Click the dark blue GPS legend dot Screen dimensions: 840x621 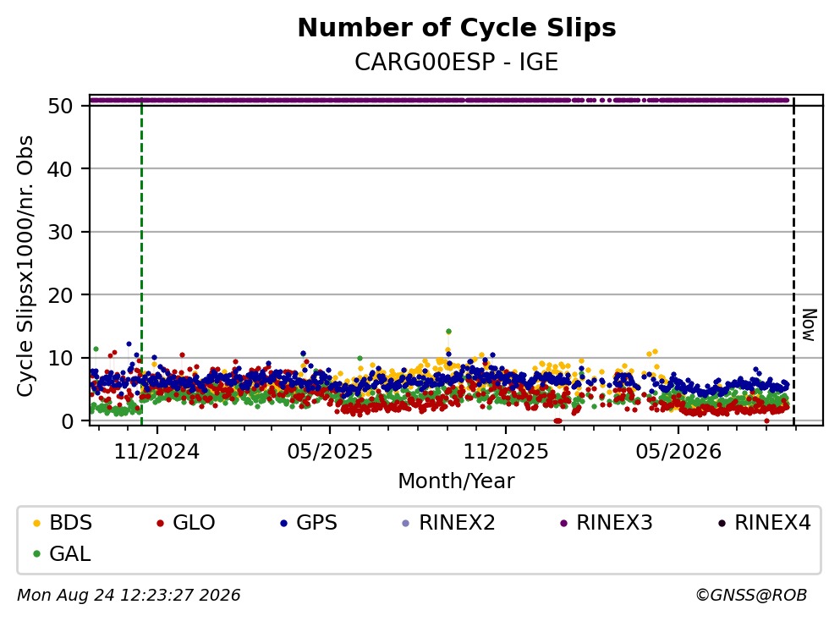pyautogui.click(x=284, y=523)
